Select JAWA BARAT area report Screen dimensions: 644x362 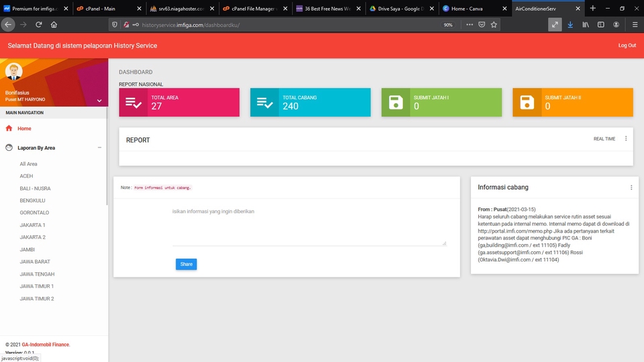tap(35, 261)
